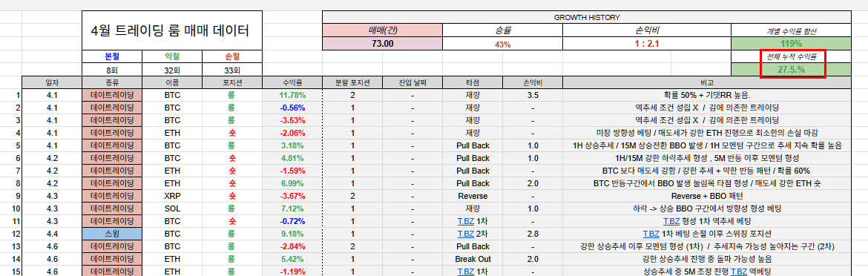Select row number 12 header
The width and height of the screenshot is (868, 276).
point(11,234)
